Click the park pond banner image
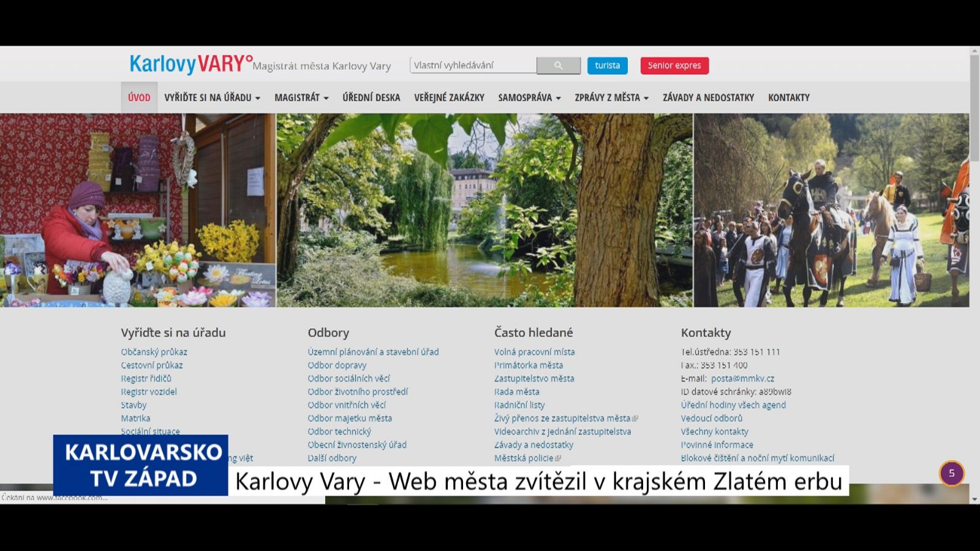980x551 pixels. pos(484,210)
